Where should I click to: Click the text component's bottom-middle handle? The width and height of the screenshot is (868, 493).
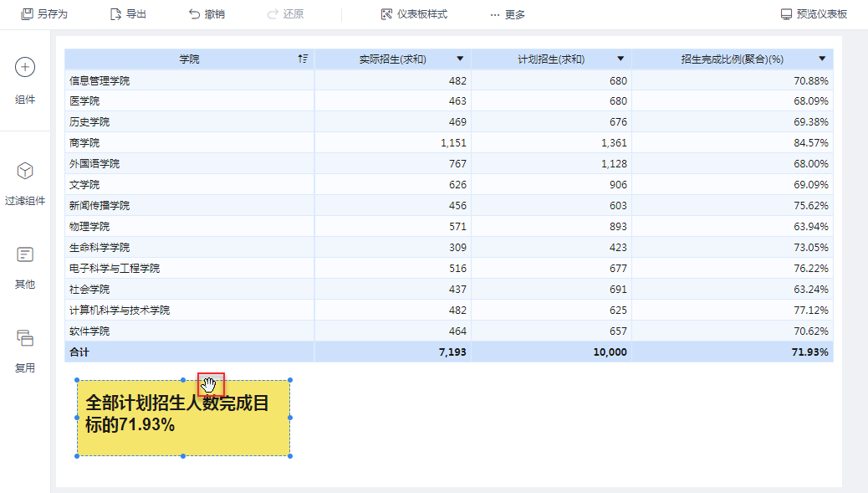pos(183,456)
